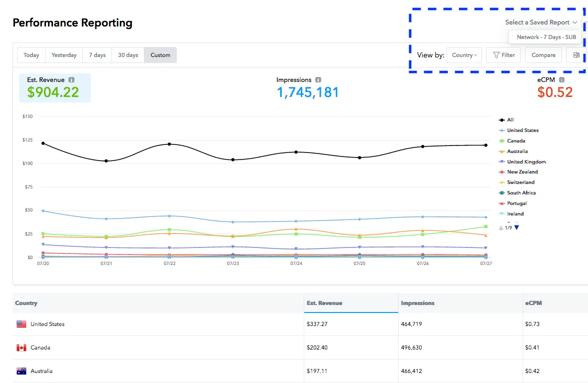This screenshot has width=588, height=383.
Task: Select the 30 days range tab
Action: pyautogui.click(x=128, y=55)
